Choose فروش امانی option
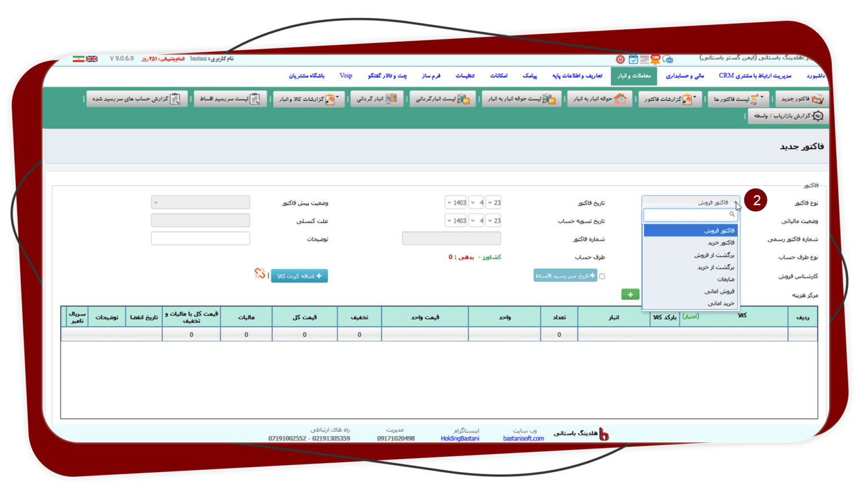This screenshot has width=868, height=488. (x=691, y=291)
